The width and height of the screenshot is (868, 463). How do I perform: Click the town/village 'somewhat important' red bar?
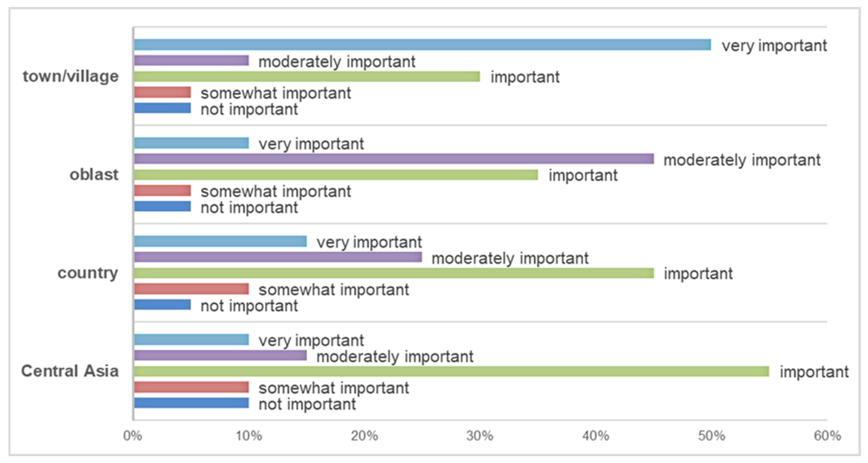coord(162,92)
